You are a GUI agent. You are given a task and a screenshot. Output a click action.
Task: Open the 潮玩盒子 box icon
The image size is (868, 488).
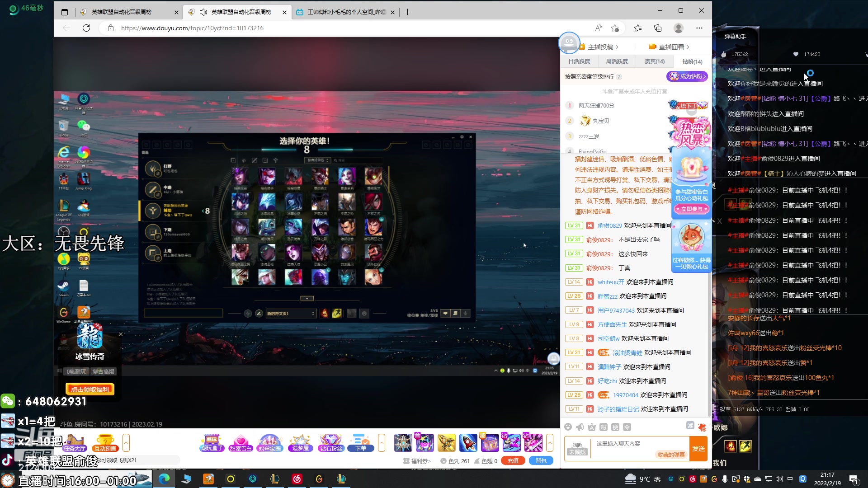(x=212, y=443)
